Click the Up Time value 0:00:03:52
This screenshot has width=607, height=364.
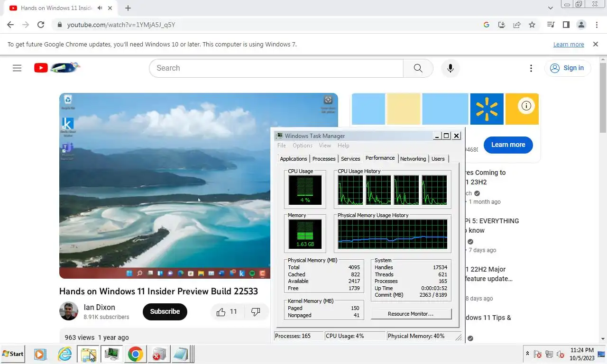point(434,288)
